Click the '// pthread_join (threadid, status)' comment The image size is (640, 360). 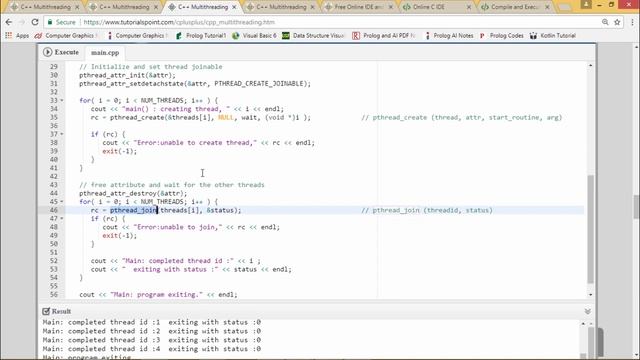pyautogui.click(x=427, y=210)
